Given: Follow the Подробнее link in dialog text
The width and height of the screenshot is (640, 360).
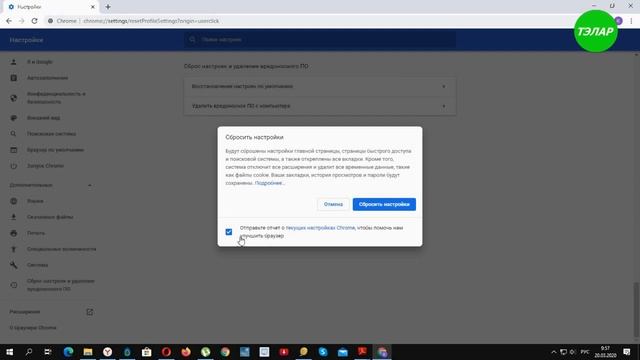Looking at the screenshot, I should tap(269, 183).
